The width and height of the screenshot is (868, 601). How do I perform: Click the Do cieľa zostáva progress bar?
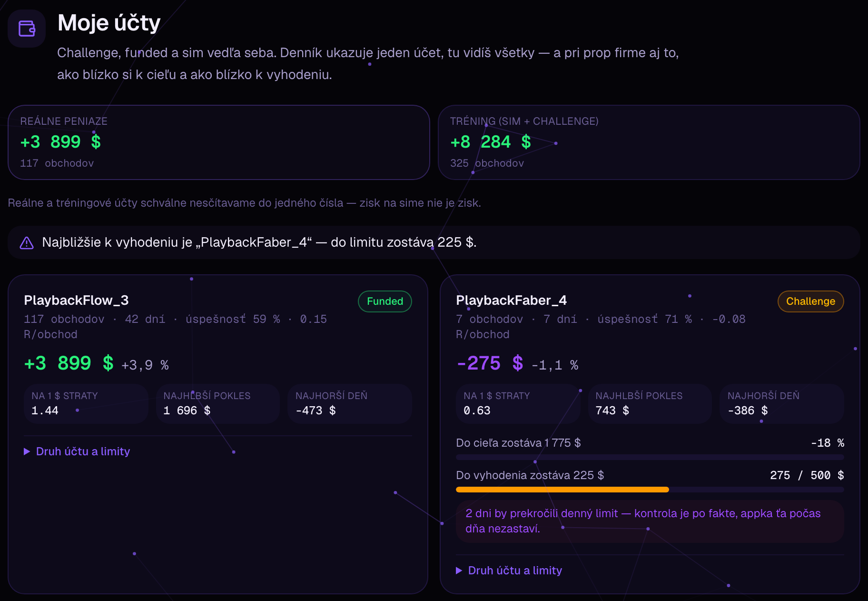pos(650,457)
